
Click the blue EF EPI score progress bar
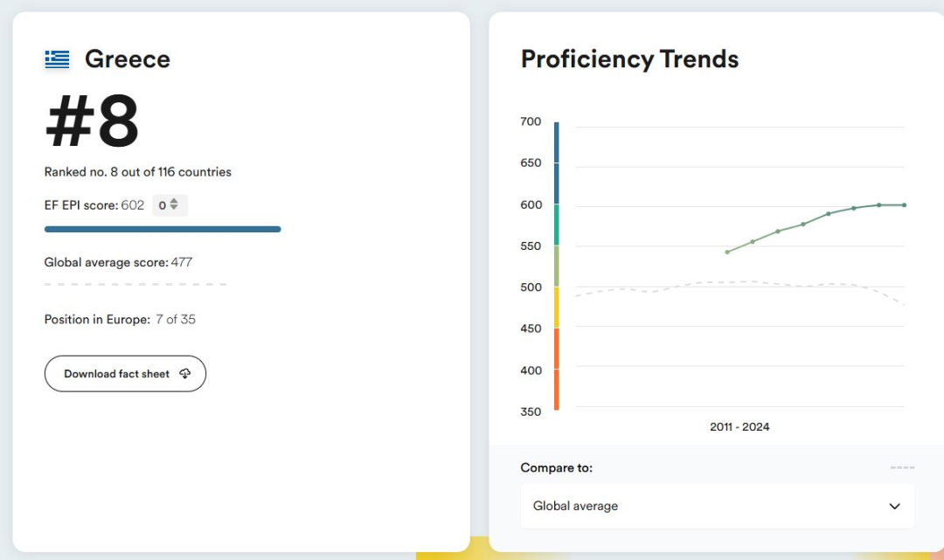click(x=163, y=229)
